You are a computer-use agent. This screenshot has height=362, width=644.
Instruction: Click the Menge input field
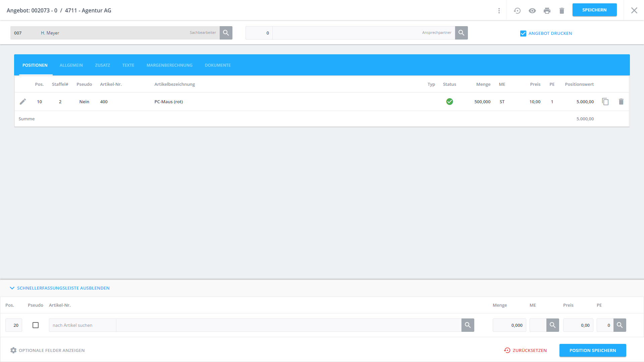[x=509, y=325]
